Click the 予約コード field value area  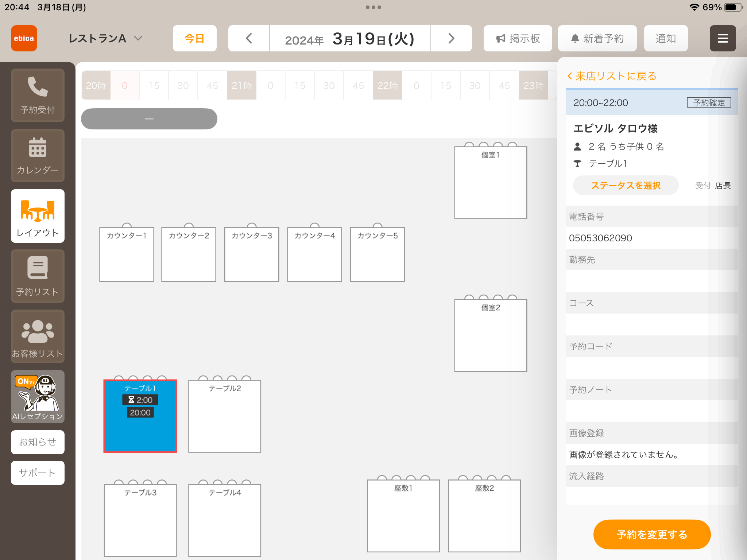(652, 368)
